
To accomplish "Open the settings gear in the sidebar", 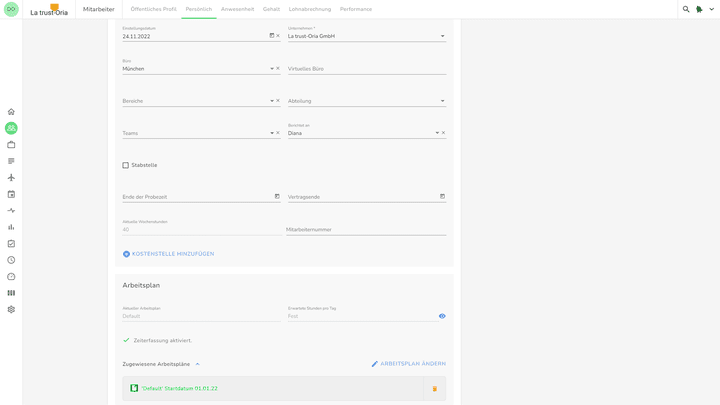I will pos(11,310).
